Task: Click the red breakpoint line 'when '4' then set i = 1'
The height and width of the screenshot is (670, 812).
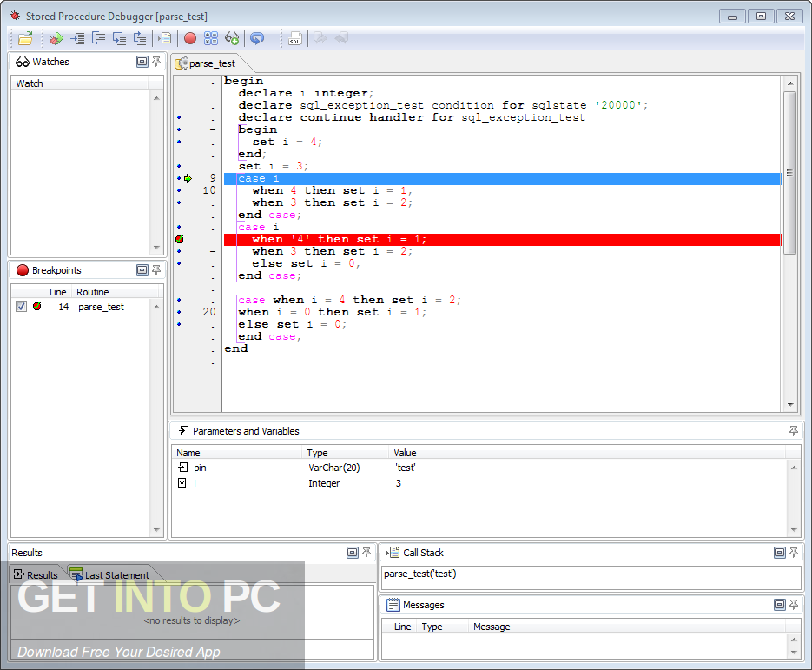Action: pos(502,239)
